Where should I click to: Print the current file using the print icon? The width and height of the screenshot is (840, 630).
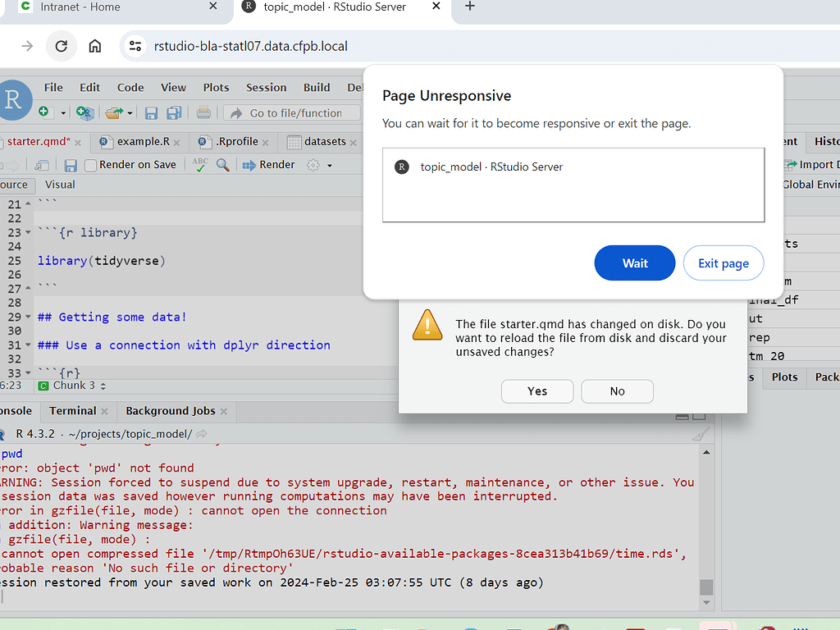[203, 112]
